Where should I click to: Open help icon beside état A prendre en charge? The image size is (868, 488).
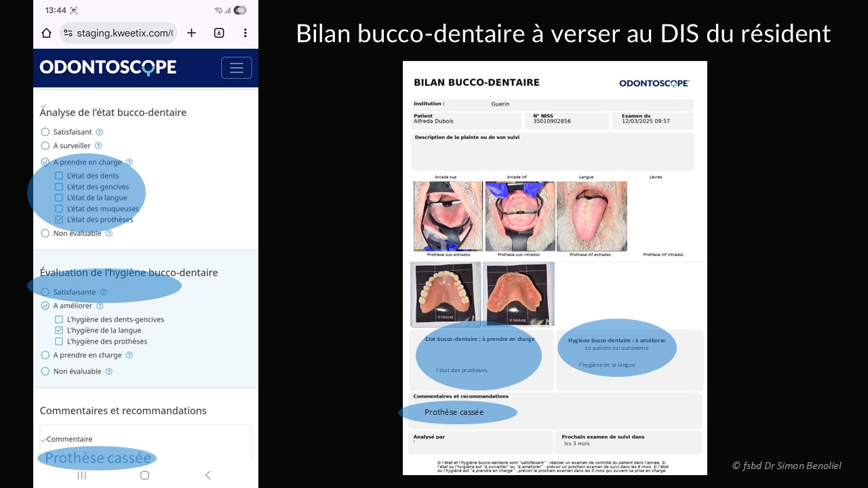pyautogui.click(x=129, y=162)
